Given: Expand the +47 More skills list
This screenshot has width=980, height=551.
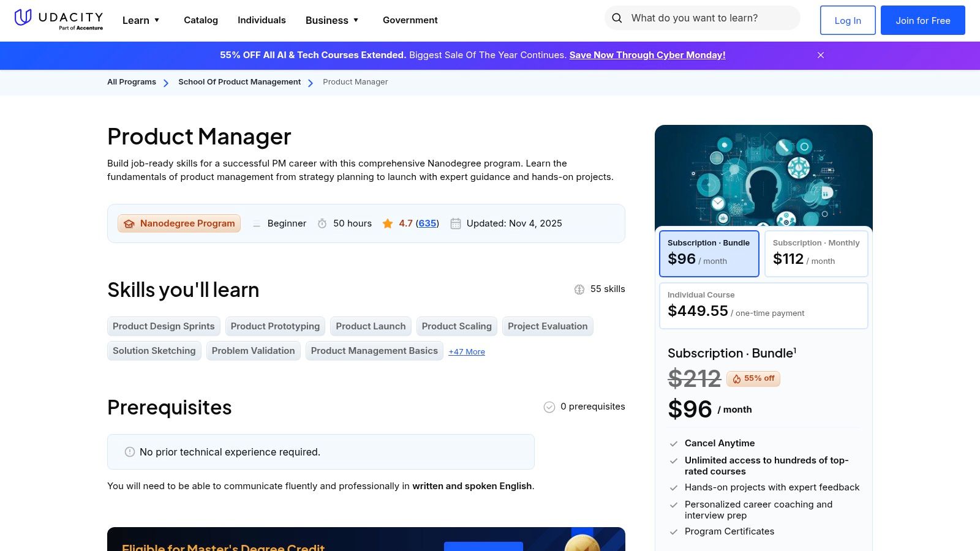Looking at the screenshot, I should coord(466,351).
